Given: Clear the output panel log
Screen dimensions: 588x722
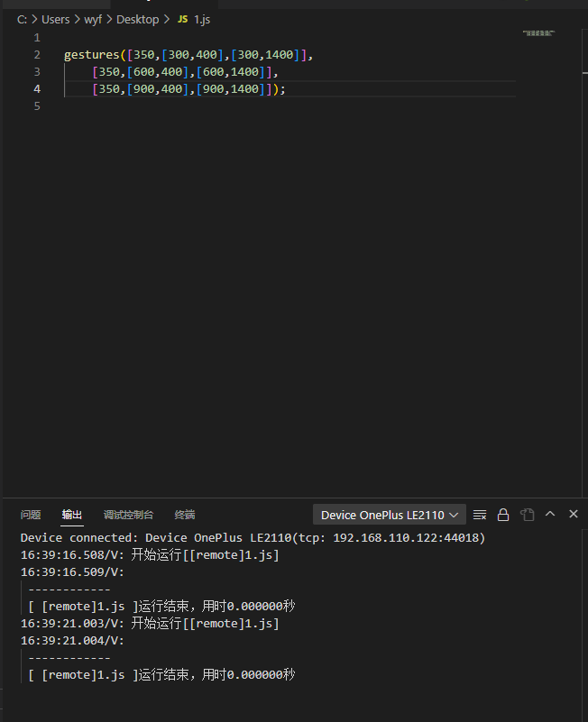Looking at the screenshot, I should pyautogui.click(x=480, y=515).
